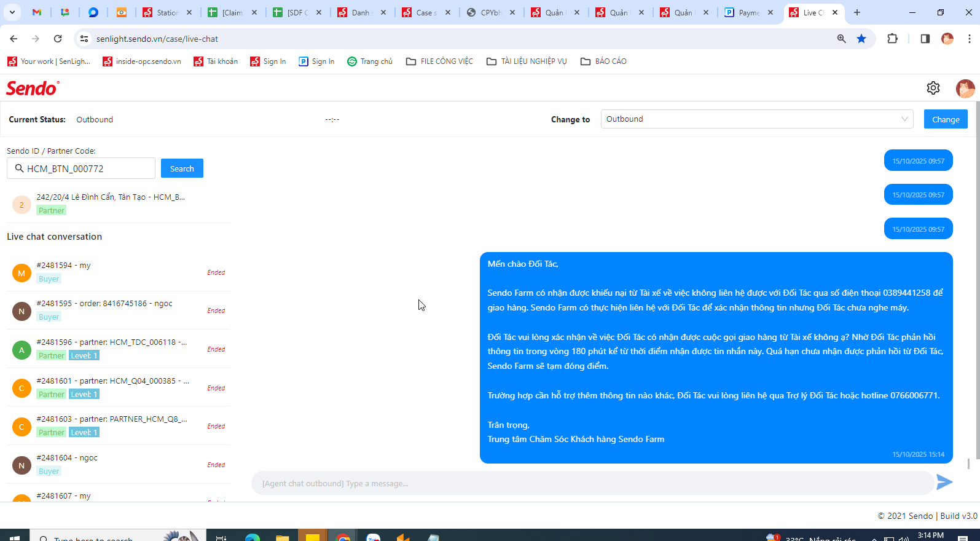This screenshot has width=980, height=541.
Task: Focus the Sendo ID / Partner Code field
Action: pyautogui.click(x=81, y=168)
